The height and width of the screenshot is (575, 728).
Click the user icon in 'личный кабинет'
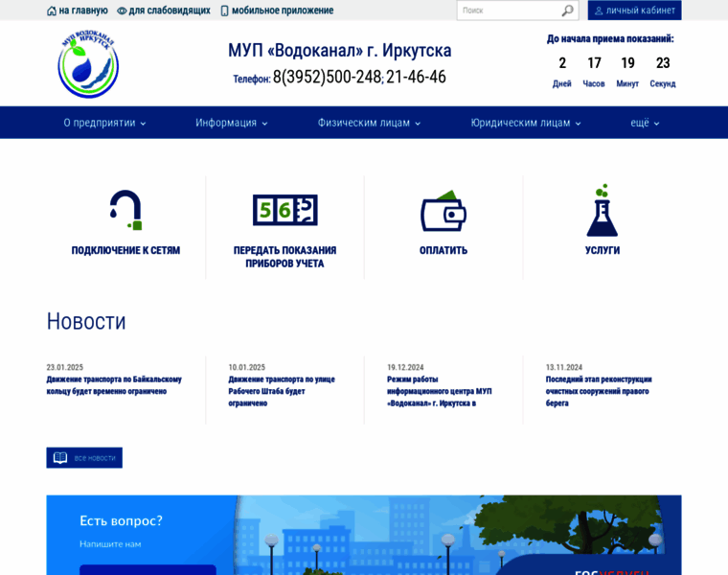599,11
